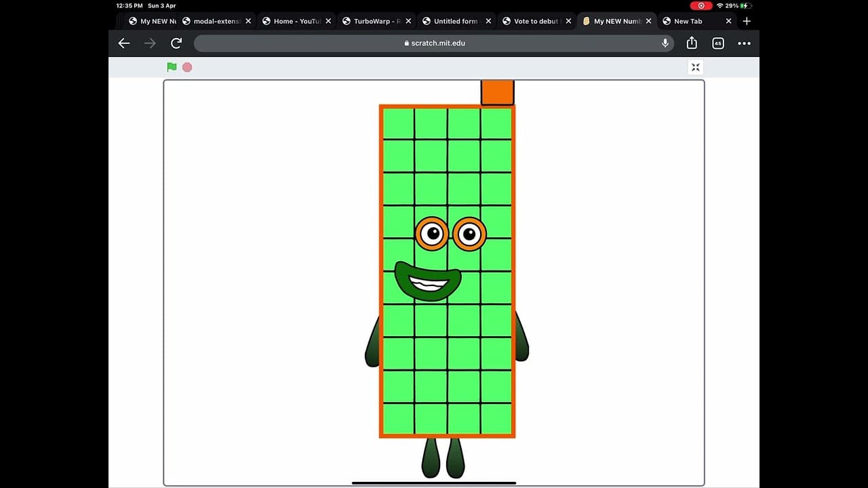The height and width of the screenshot is (488, 868).
Task: Open a new tab with the plus icon
Action: (x=747, y=21)
